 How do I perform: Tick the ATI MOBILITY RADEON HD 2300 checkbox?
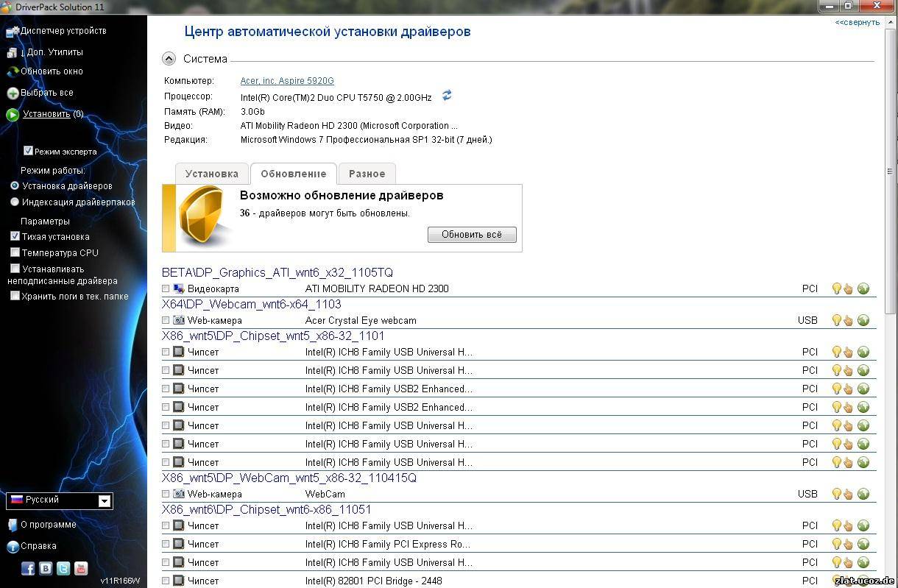point(166,289)
